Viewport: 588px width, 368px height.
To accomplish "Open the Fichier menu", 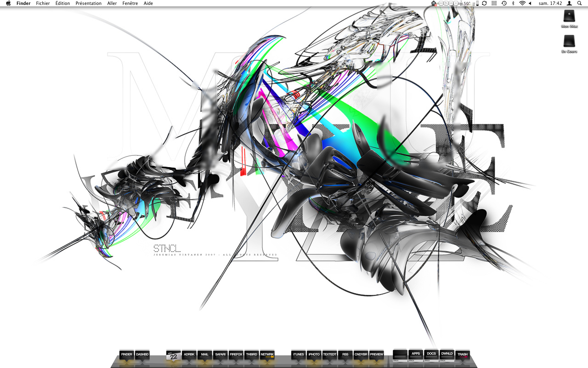I will pyautogui.click(x=43, y=3).
